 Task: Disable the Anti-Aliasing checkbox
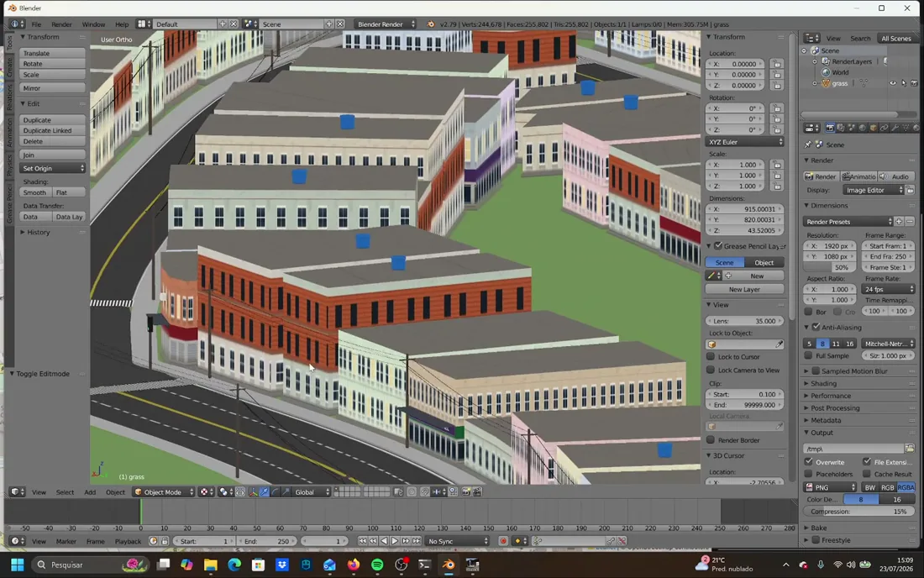[x=816, y=327]
